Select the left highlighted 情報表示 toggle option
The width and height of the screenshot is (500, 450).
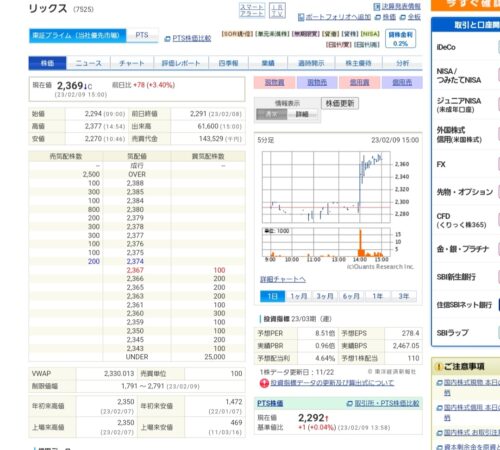tap(271, 114)
